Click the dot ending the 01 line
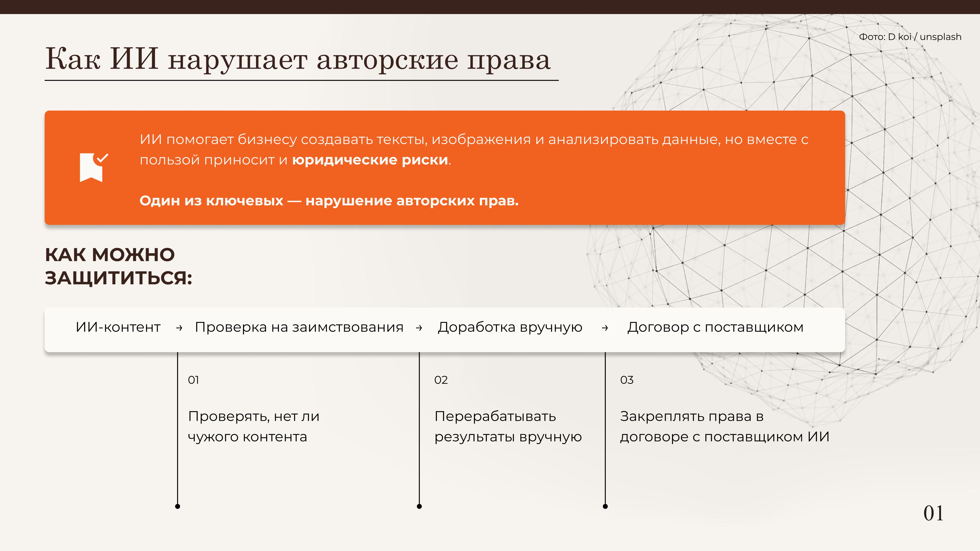Image resolution: width=980 pixels, height=551 pixels. [178, 506]
